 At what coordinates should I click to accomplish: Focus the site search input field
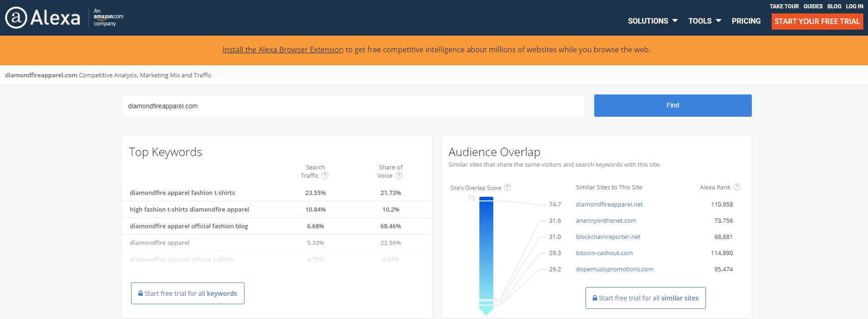353,106
